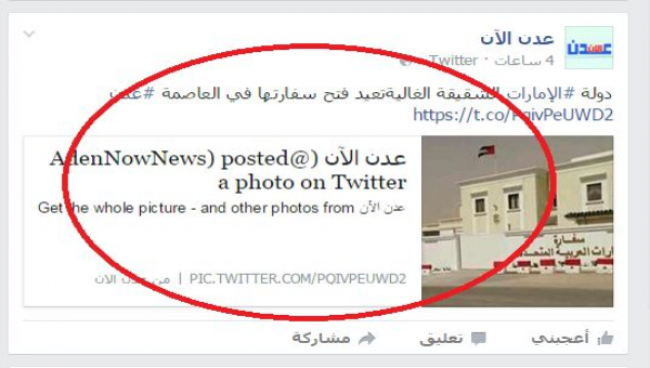
Task: Click the share arrow icon
Action: [x=367, y=338]
